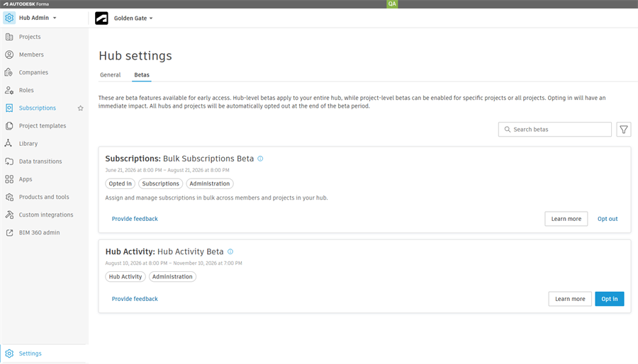
Task: Open the Subscriptions menu item
Action: [x=38, y=108]
